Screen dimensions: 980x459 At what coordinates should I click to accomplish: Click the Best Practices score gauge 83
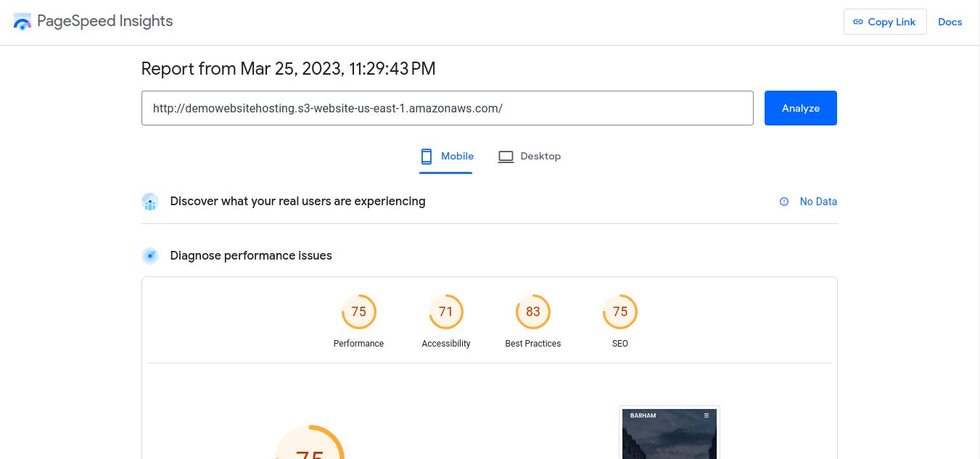532,312
